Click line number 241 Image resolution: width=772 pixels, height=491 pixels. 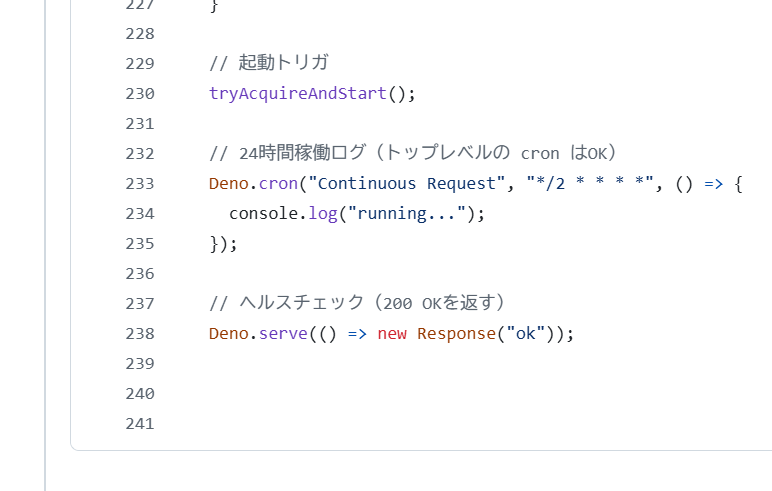click(140, 425)
